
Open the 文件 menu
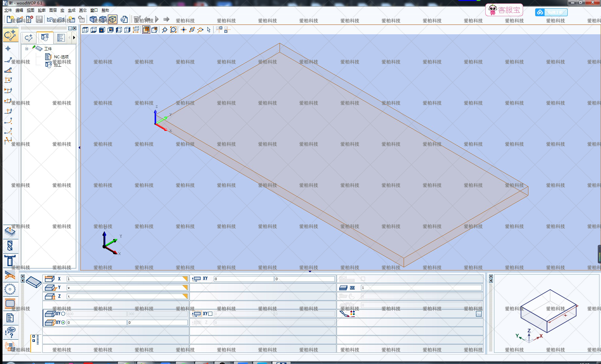click(8, 10)
